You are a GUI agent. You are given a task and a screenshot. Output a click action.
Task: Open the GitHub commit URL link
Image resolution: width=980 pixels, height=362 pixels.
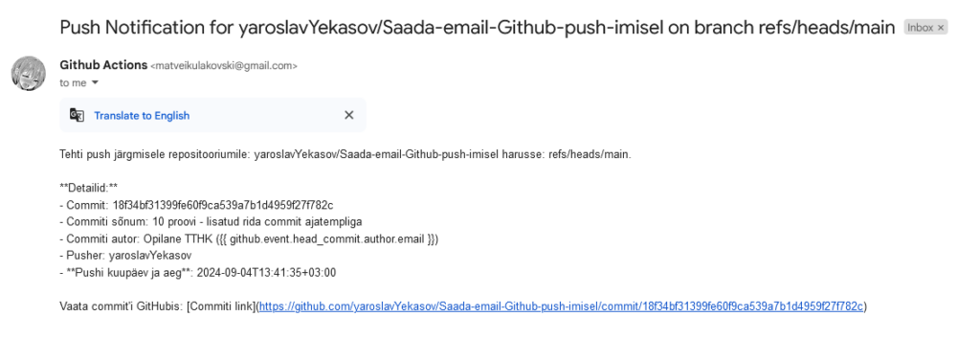(x=561, y=306)
